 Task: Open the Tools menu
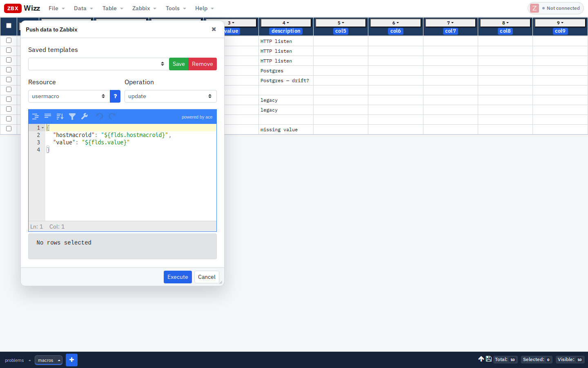pyautogui.click(x=176, y=8)
